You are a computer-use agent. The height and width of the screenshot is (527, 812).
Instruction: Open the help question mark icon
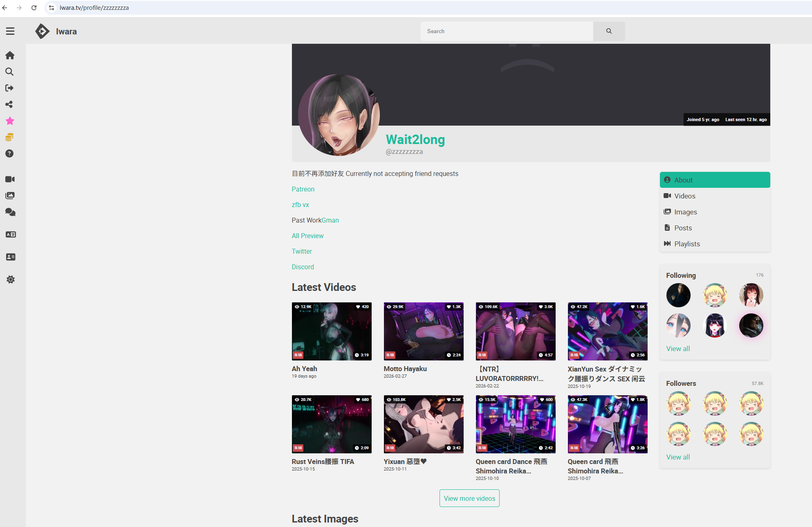9,153
